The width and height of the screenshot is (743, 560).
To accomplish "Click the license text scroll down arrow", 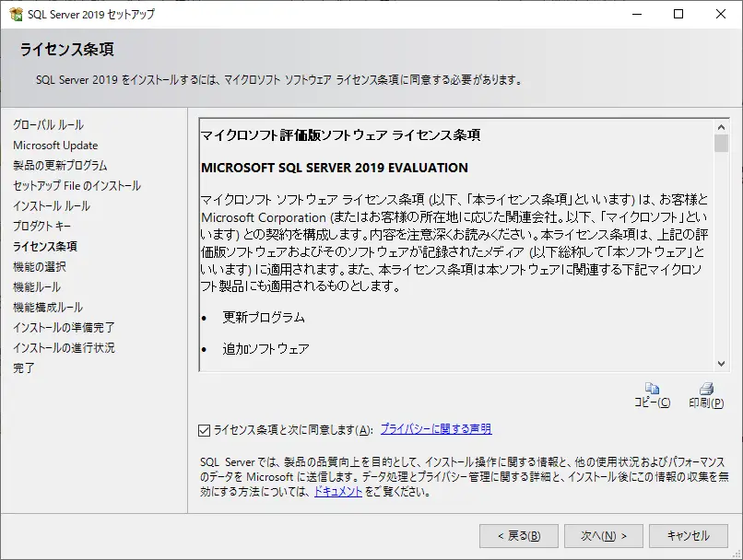I will pyautogui.click(x=721, y=364).
